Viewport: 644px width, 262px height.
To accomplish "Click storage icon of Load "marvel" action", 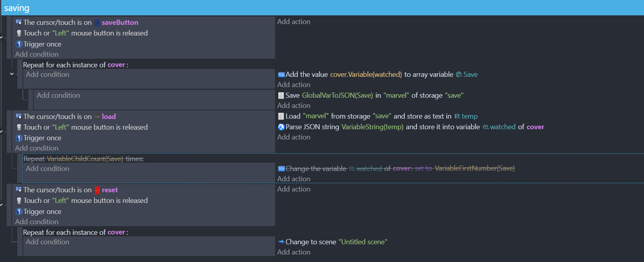I will coord(281,116).
